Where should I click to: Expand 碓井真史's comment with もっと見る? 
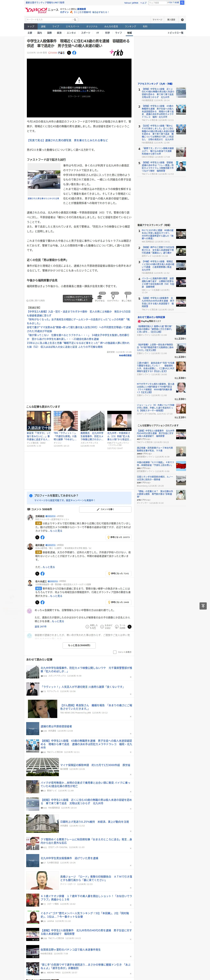click(49, 567)
